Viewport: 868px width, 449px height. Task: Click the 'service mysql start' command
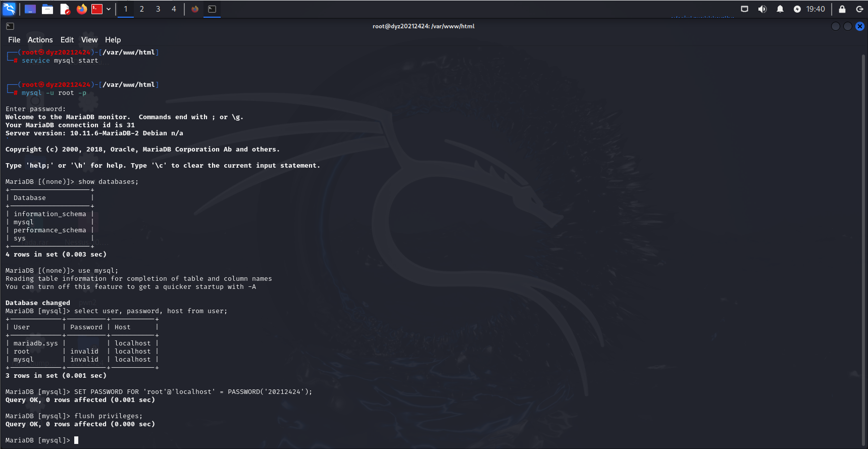[60, 61]
